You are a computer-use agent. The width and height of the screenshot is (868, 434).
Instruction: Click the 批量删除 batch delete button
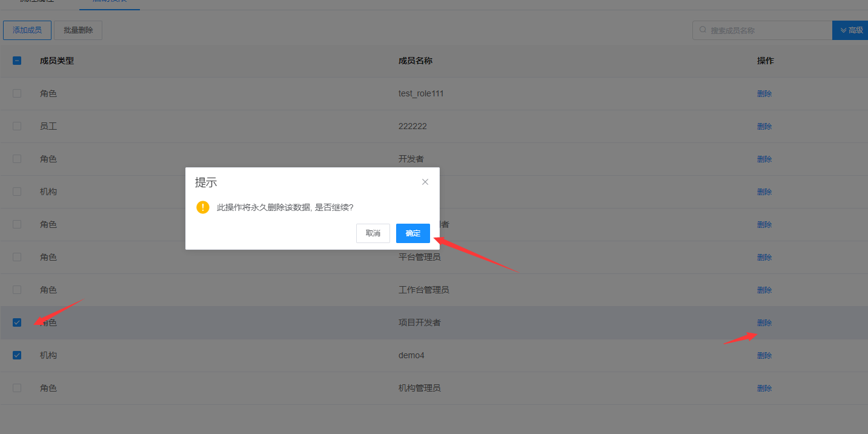coord(78,30)
